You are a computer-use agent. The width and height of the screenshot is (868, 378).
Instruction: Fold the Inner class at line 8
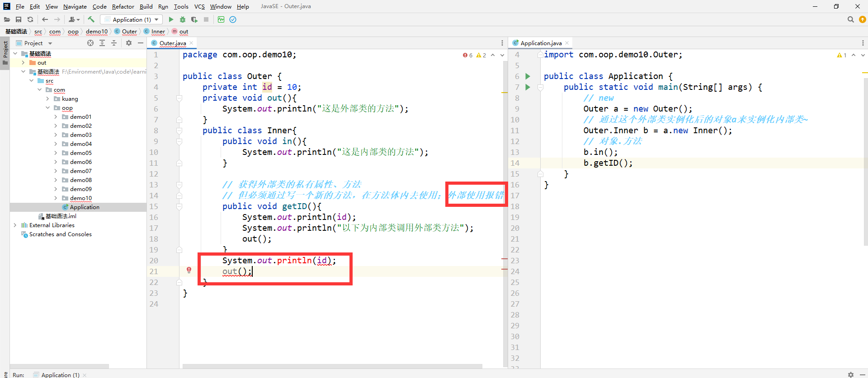click(x=179, y=131)
